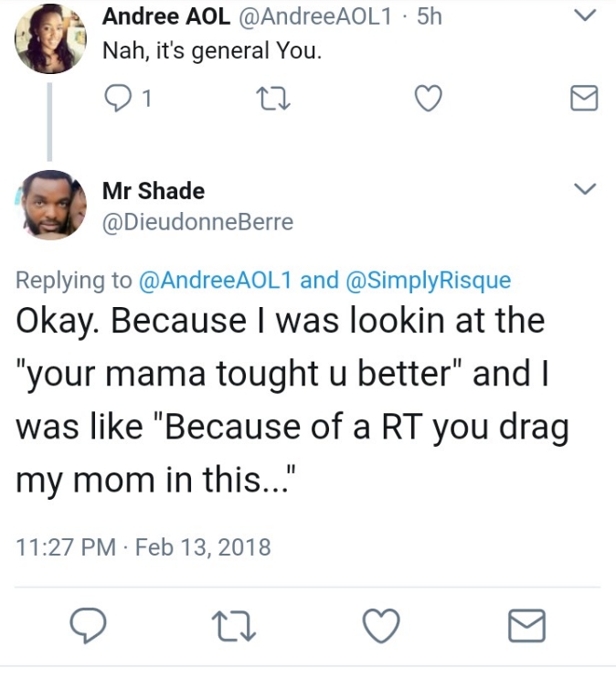View Mr Shade's profile avatar
The width and height of the screenshot is (616, 689).
[x=50, y=205]
